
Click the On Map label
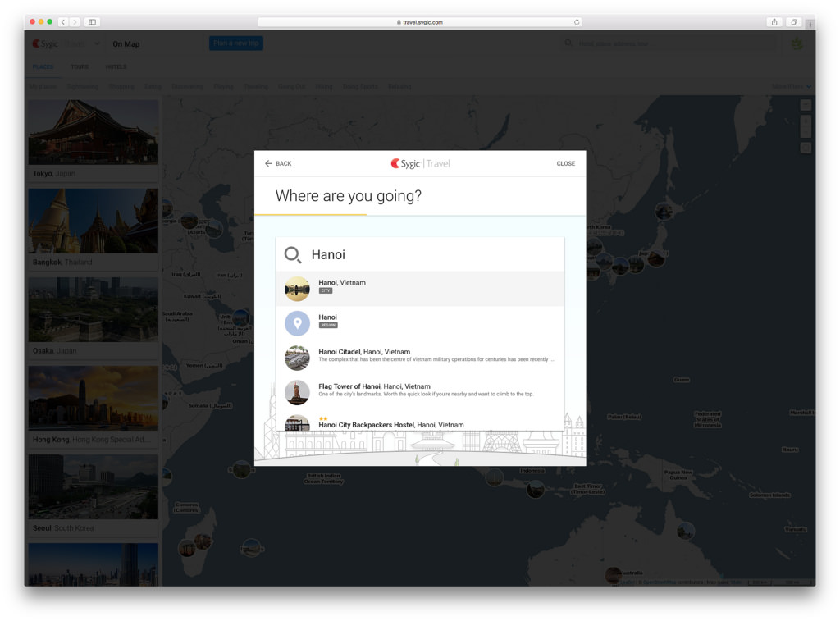[126, 44]
